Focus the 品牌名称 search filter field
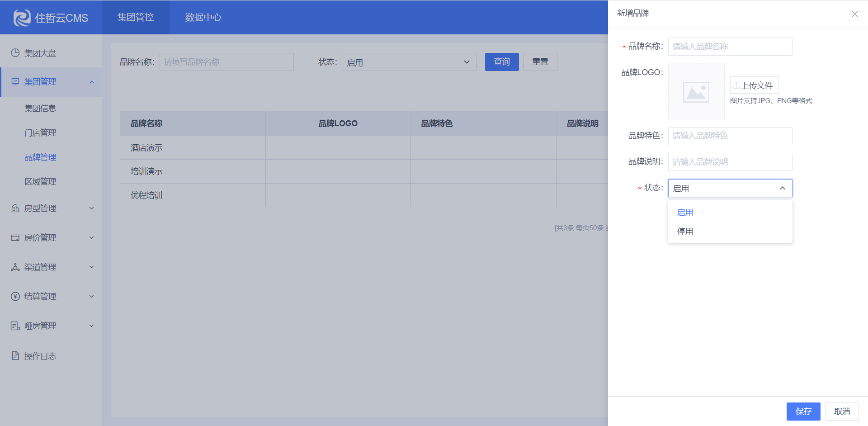This screenshot has height=426, width=868. [226, 62]
